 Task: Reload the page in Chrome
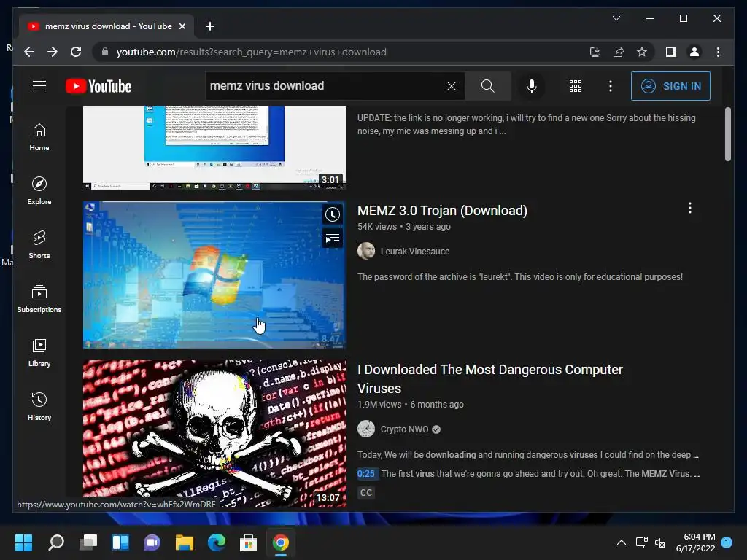(76, 52)
